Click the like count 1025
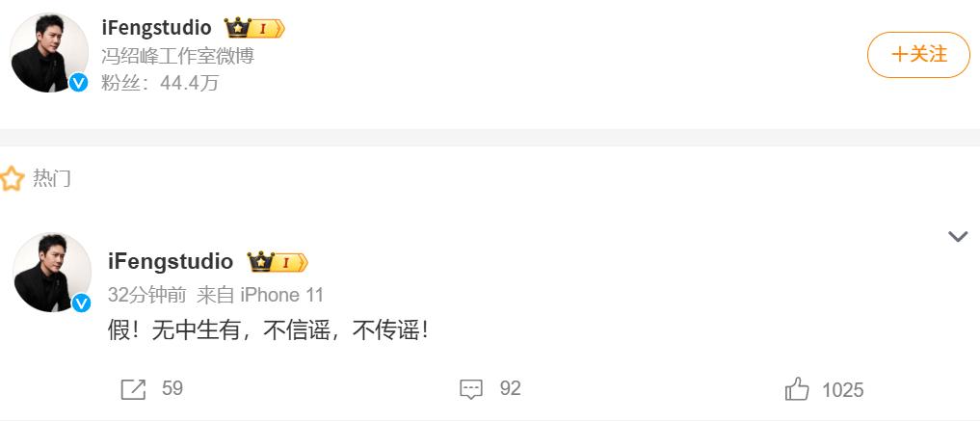Image resolution: width=980 pixels, height=421 pixels. [x=842, y=390]
